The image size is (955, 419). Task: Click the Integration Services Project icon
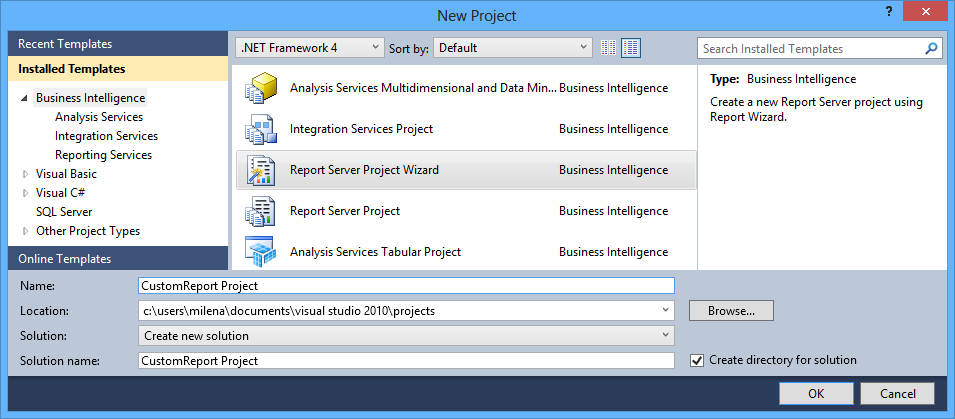[260, 129]
